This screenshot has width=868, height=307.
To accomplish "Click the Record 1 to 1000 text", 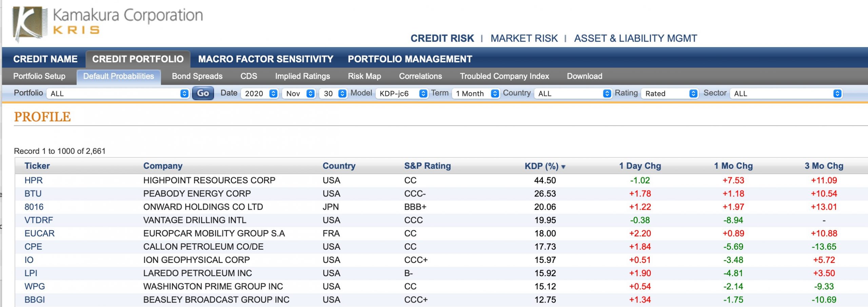I will coord(60,151).
